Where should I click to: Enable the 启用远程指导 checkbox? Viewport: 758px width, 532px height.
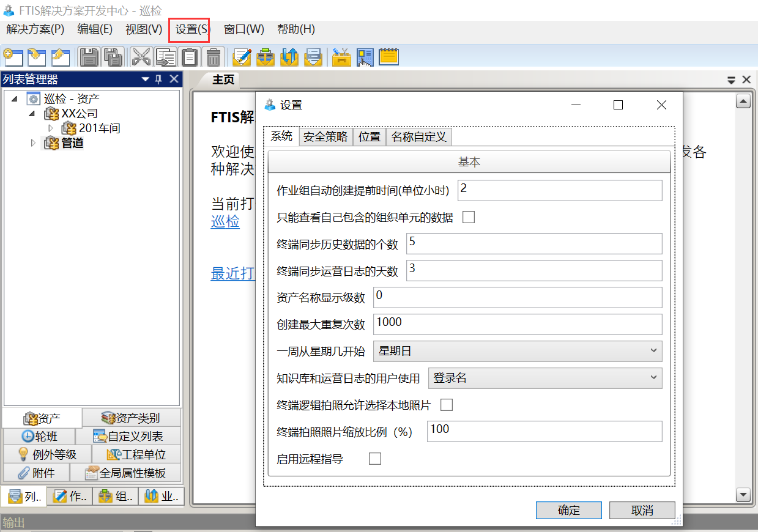click(x=375, y=459)
